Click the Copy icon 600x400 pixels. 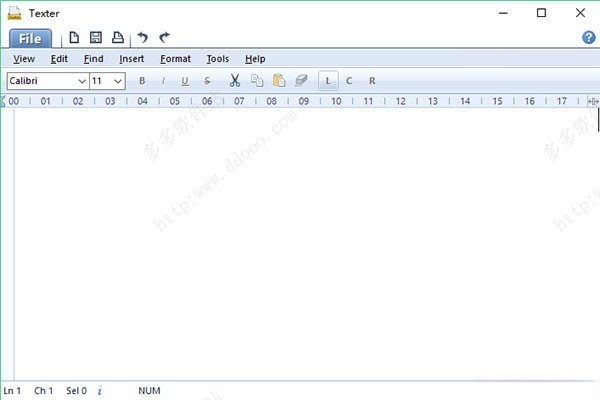pos(257,81)
